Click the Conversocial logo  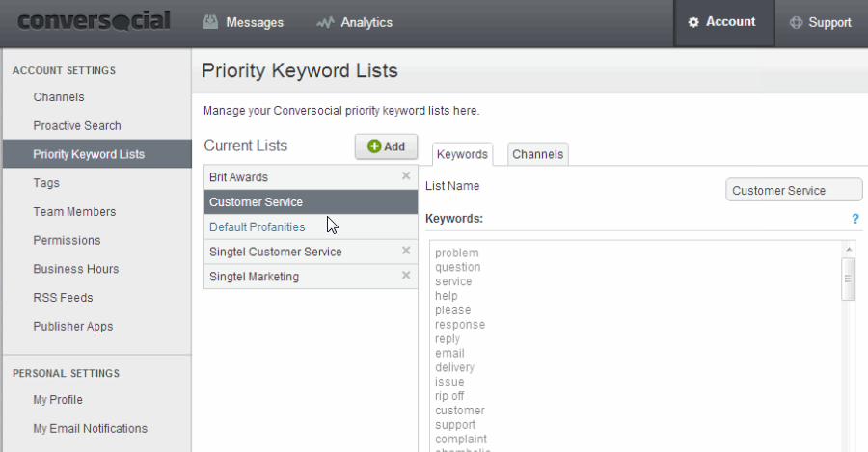point(95,21)
